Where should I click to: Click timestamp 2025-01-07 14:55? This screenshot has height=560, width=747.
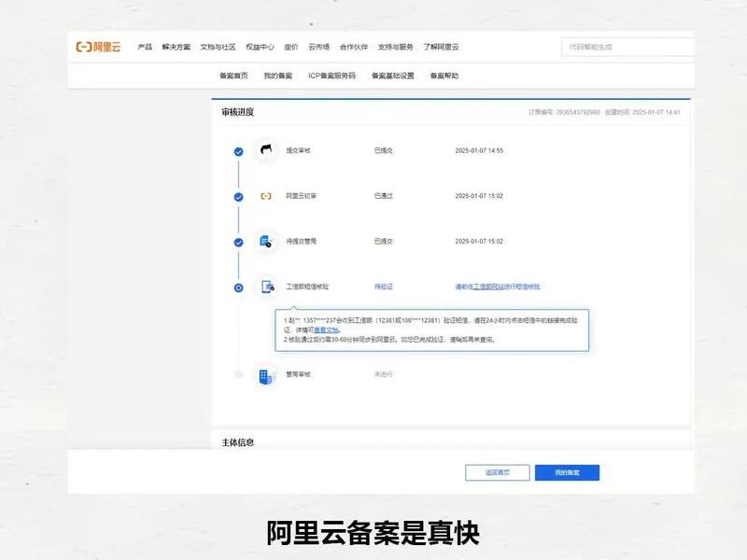(x=479, y=150)
